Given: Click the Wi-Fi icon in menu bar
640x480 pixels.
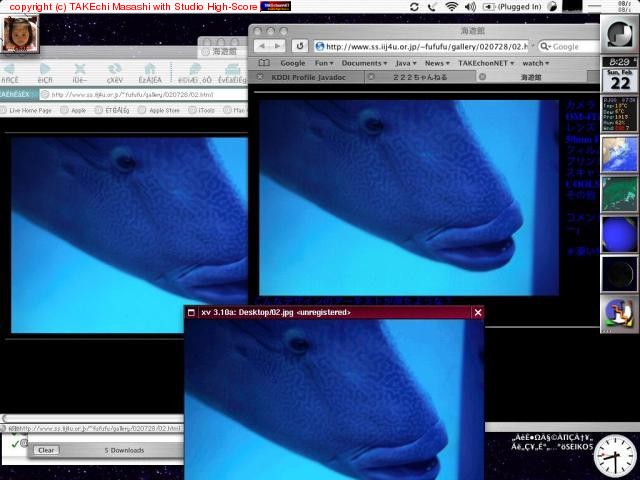Looking at the screenshot, I should coord(451,7).
